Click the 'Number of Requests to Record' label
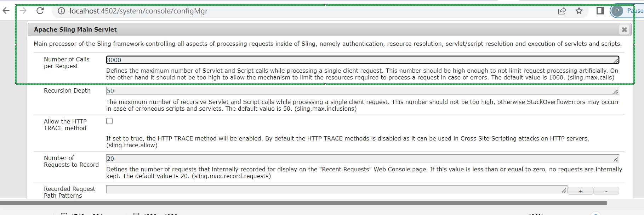This screenshot has height=215, width=644. 71,161
